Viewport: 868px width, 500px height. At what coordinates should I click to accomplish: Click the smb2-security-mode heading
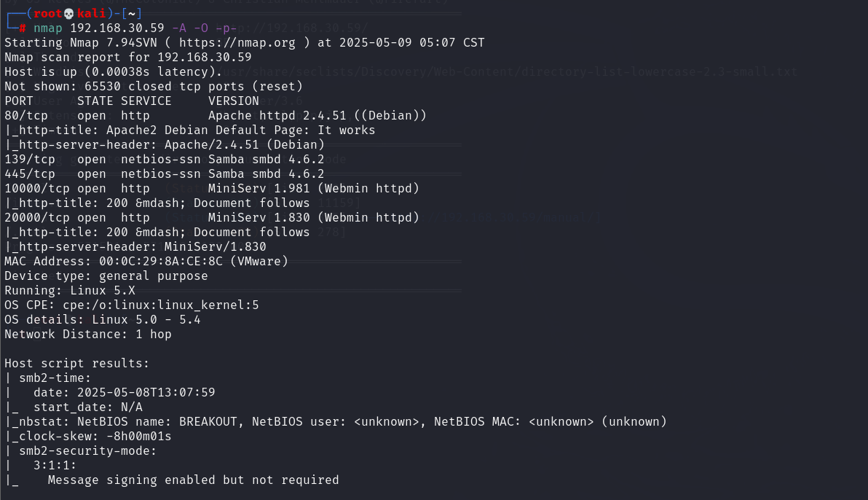click(x=88, y=450)
